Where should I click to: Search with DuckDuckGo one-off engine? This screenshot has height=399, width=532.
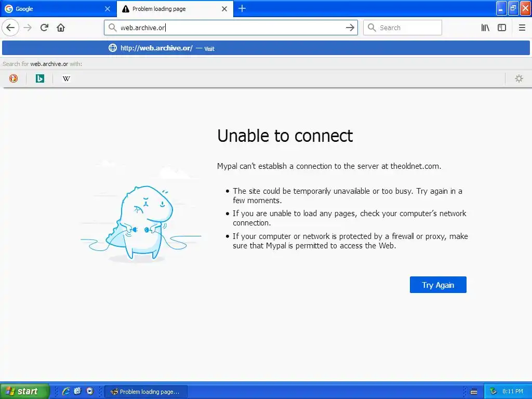14,78
